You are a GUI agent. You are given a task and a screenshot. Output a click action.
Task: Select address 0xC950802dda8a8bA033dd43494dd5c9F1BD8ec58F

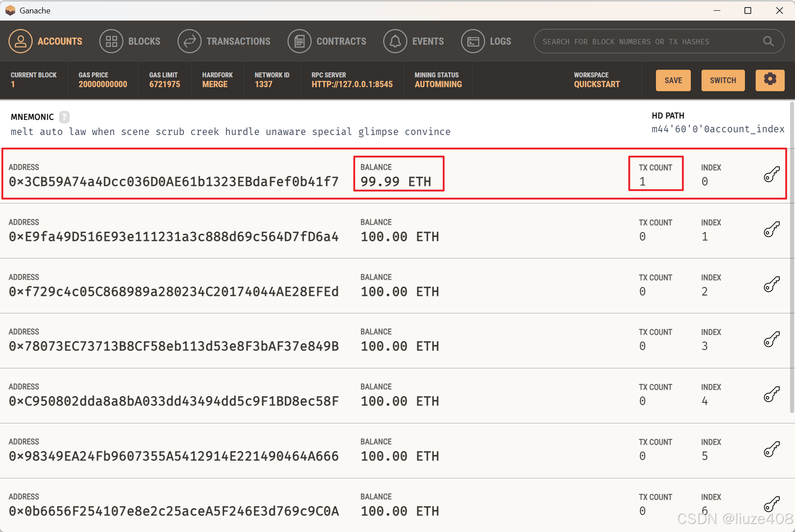coord(174,401)
